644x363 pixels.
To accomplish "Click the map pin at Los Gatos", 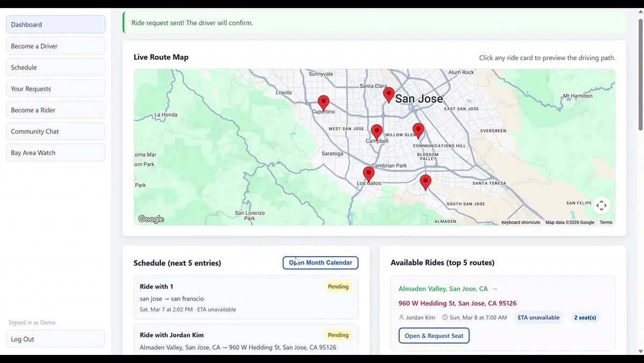I will tap(368, 175).
